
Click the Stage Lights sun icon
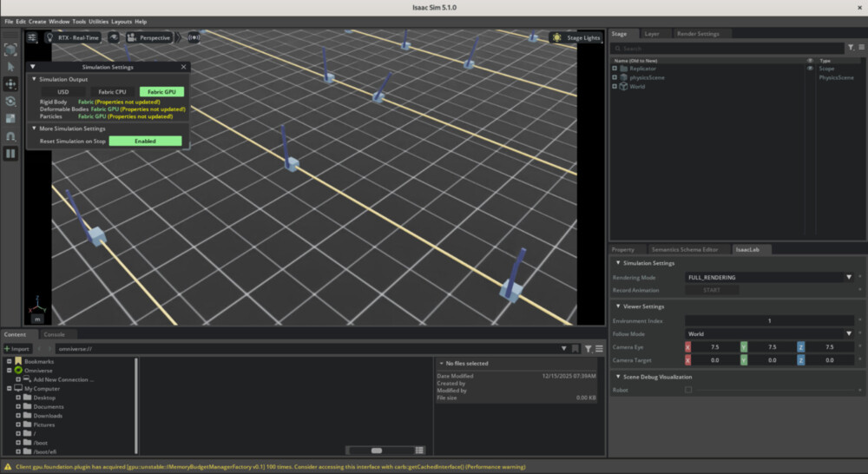click(x=556, y=37)
